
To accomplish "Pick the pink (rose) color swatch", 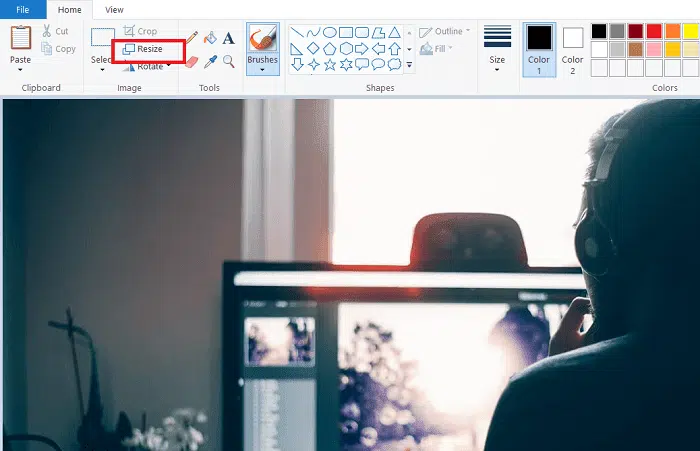I will (654, 50).
